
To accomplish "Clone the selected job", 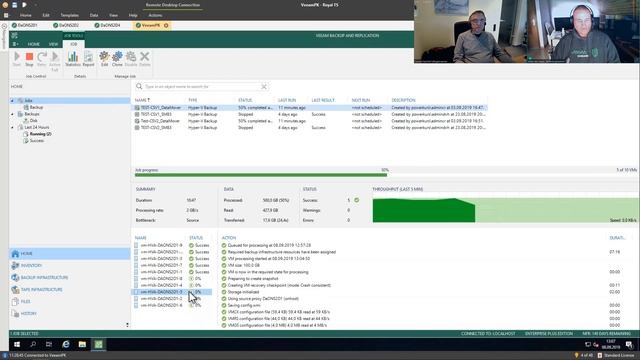I will coord(117,59).
